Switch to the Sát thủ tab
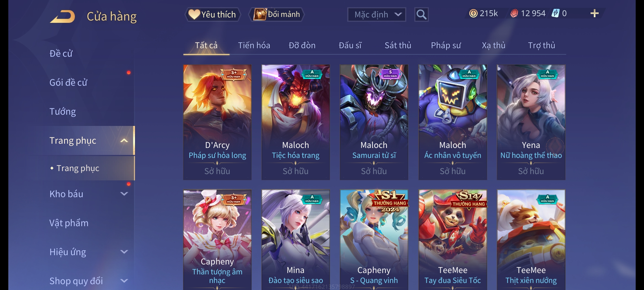 coord(398,45)
